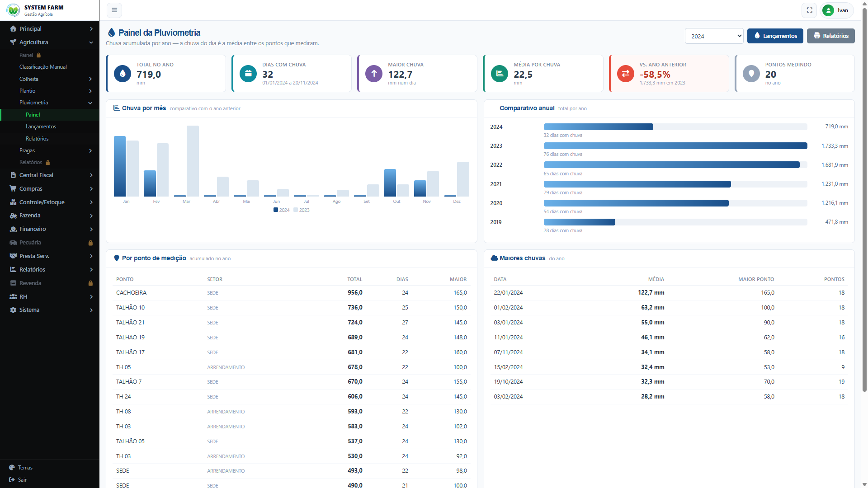Open the Sistema menu label

pos(29,310)
